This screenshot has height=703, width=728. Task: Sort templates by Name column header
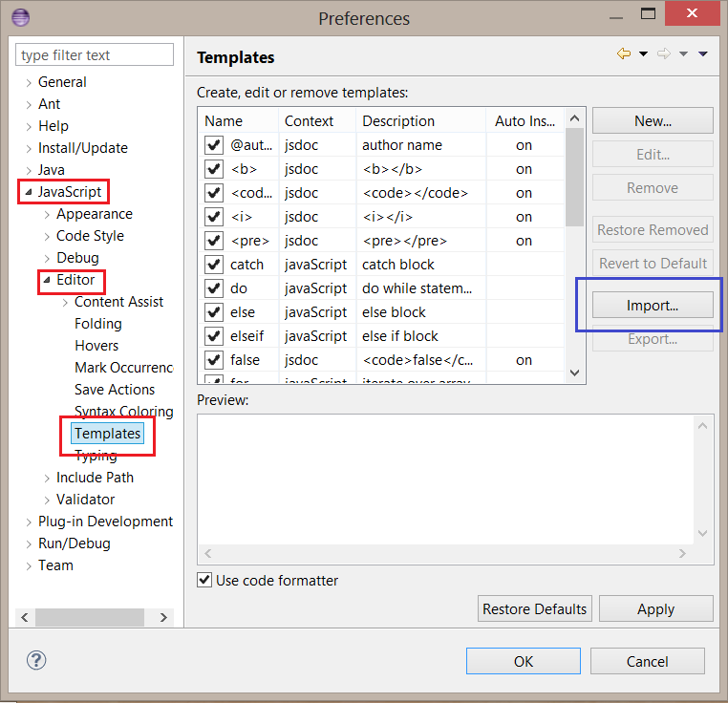pyautogui.click(x=239, y=120)
